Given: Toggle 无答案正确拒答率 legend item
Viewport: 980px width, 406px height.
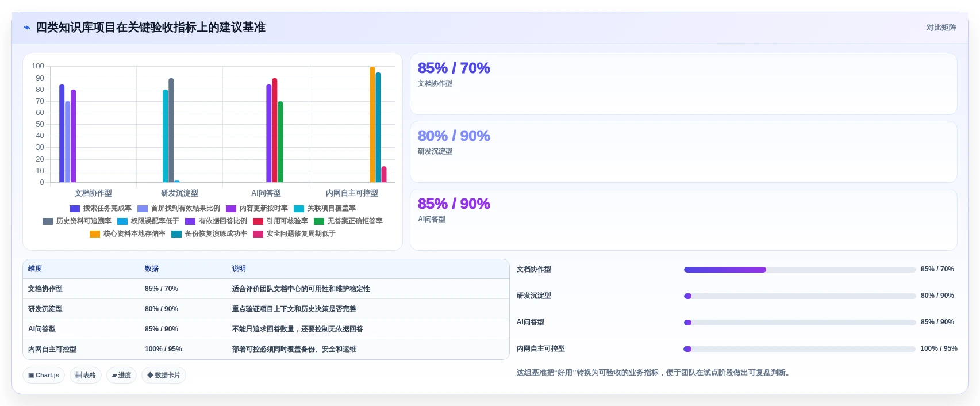Looking at the screenshot, I should tap(348, 221).
